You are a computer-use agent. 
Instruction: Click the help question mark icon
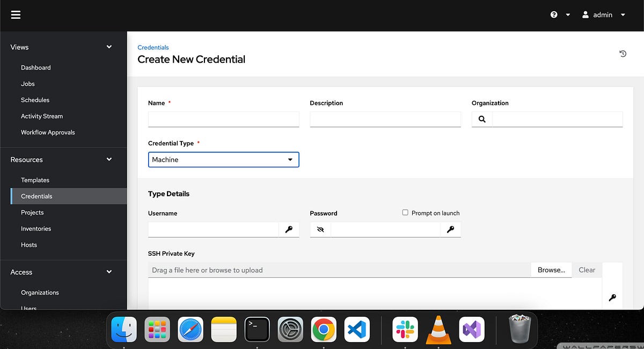click(553, 14)
